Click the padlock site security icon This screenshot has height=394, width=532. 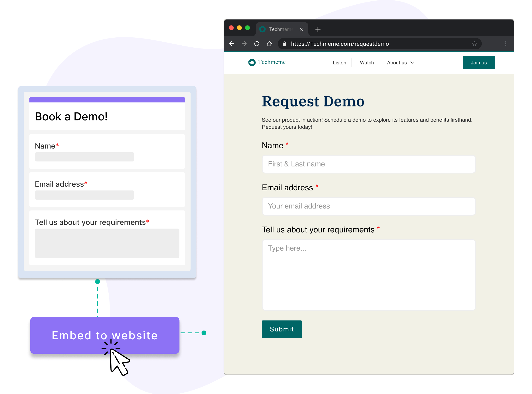pyautogui.click(x=284, y=44)
